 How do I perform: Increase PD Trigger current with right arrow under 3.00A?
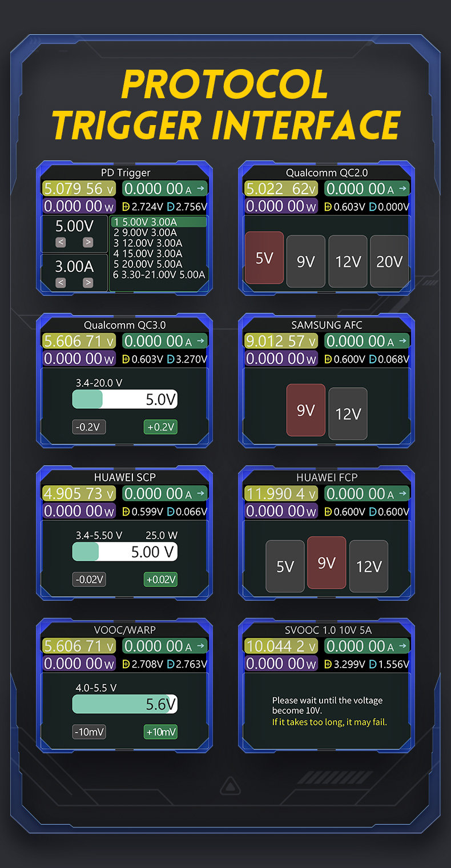pos(88,282)
